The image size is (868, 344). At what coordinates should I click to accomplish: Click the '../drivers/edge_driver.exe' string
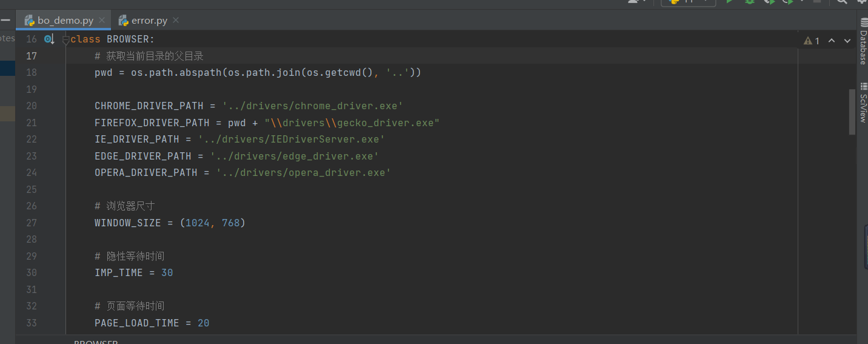[x=294, y=157]
